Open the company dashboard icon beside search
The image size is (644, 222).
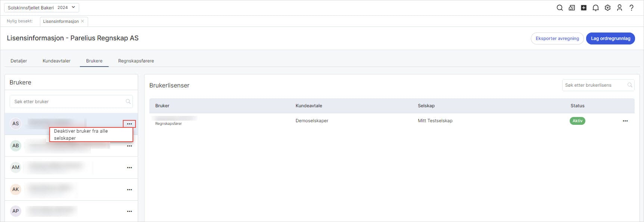point(572,8)
